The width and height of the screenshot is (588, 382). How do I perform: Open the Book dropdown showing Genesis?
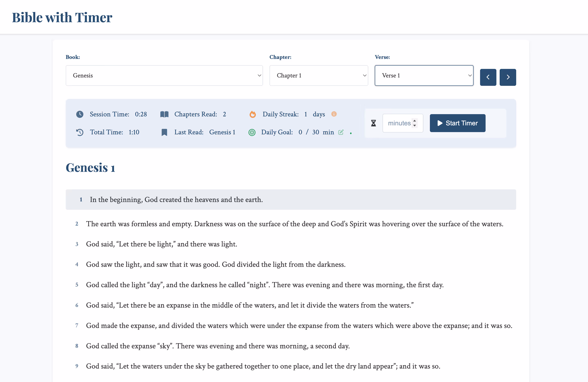(164, 75)
